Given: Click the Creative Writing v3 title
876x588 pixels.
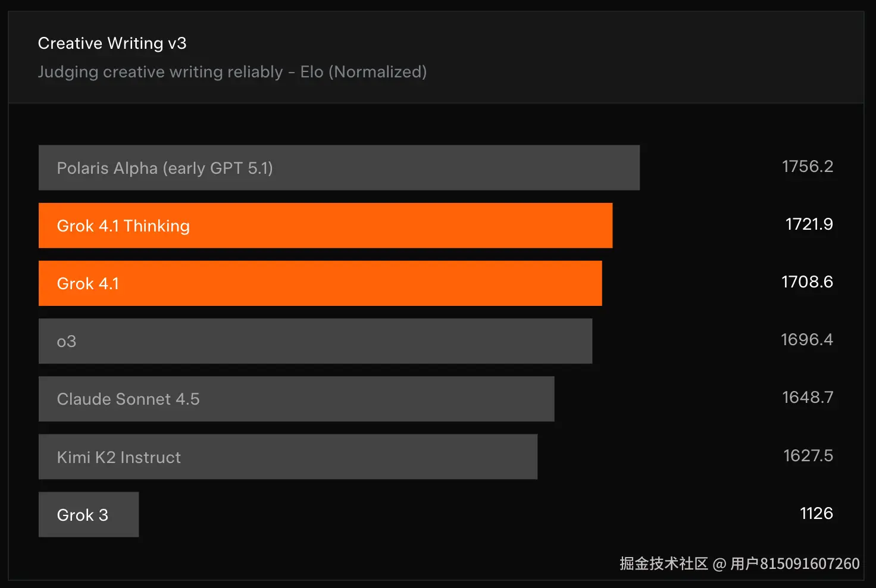Looking at the screenshot, I should pos(112,43).
